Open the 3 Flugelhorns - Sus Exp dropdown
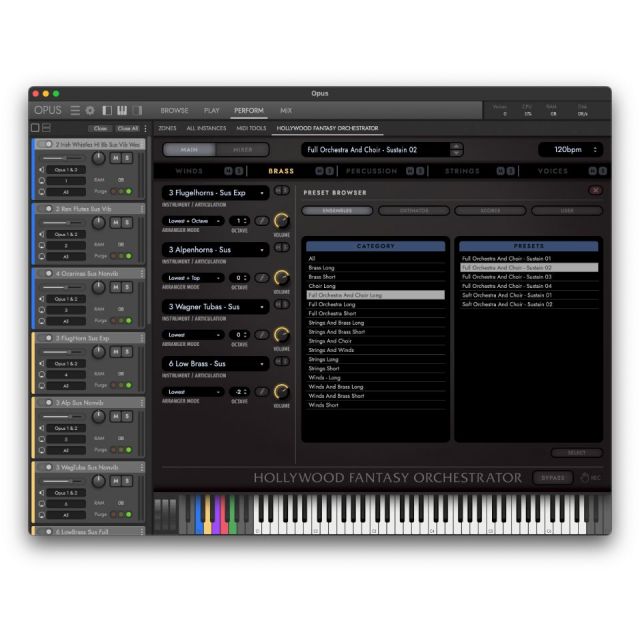The image size is (640, 640). 216,193
